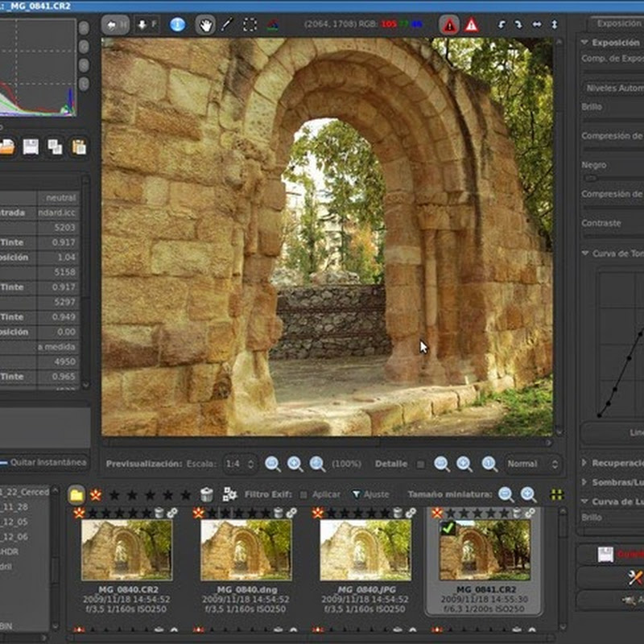644x644 pixels.
Task: Zoom out the preview with minus magnifier
Action: [x=273, y=464]
